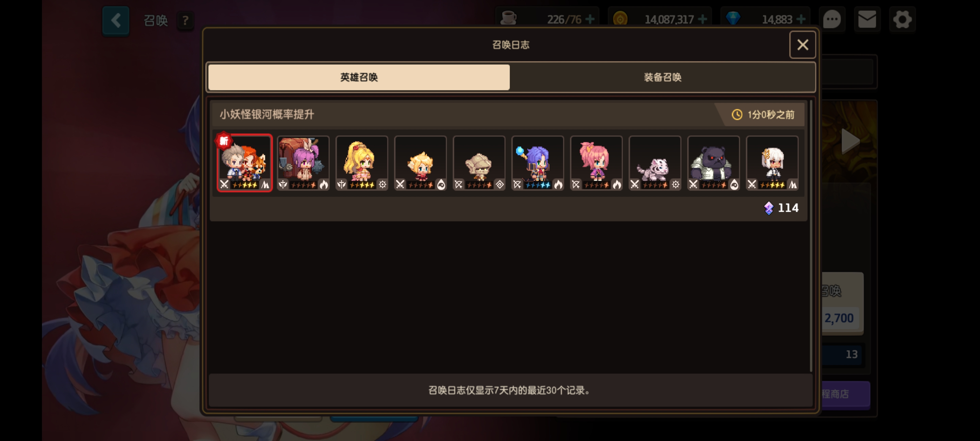Image resolution: width=980 pixels, height=441 pixels.
Task: Select the 英雄召唤 tab
Action: pos(359,77)
